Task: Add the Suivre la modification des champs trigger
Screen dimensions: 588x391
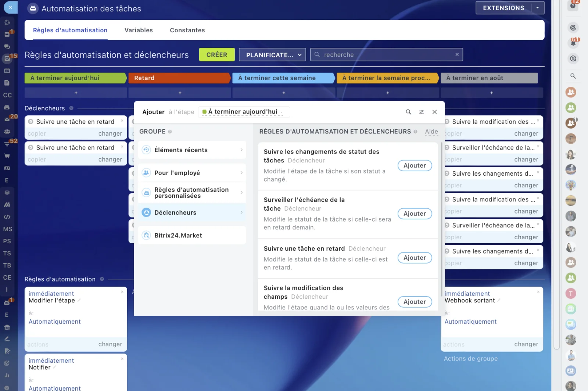Action: [x=415, y=302]
